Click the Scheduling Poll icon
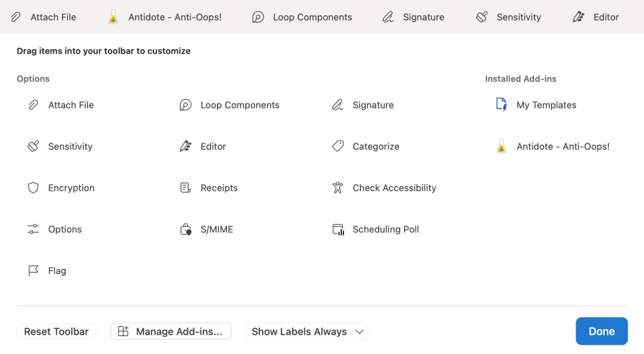Viewport: 644px width, 354px height. pyautogui.click(x=338, y=229)
